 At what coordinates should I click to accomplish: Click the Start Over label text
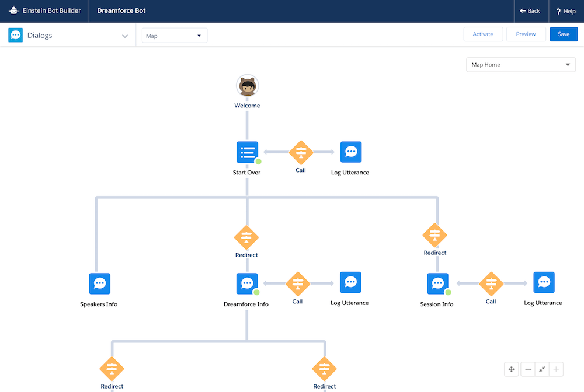246,173
